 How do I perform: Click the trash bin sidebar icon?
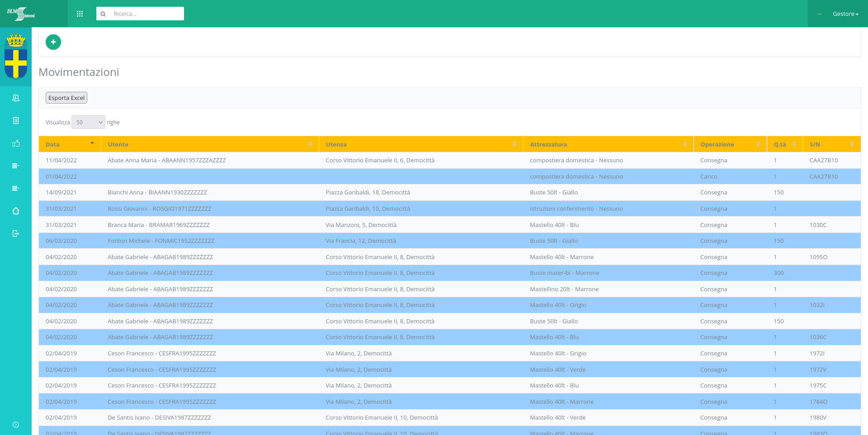(x=16, y=120)
